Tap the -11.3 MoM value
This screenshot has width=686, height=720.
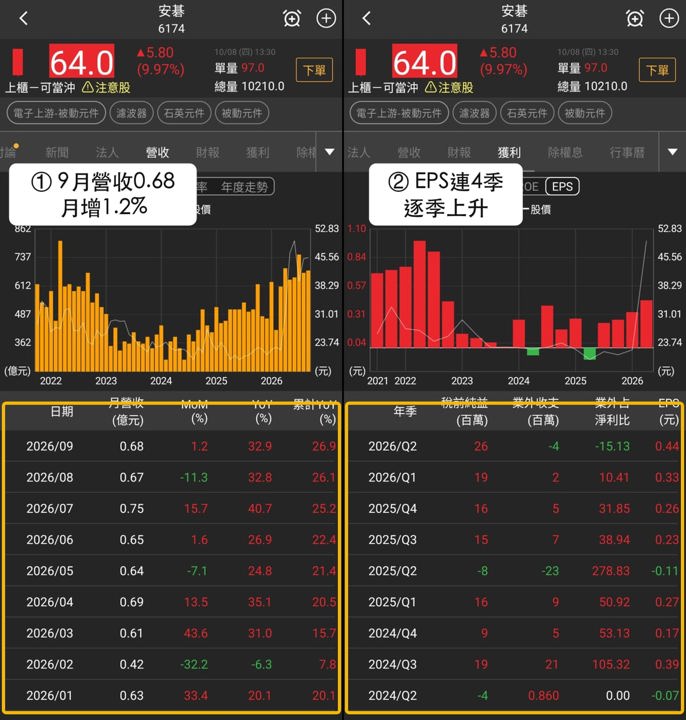pyautogui.click(x=194, y=478)
